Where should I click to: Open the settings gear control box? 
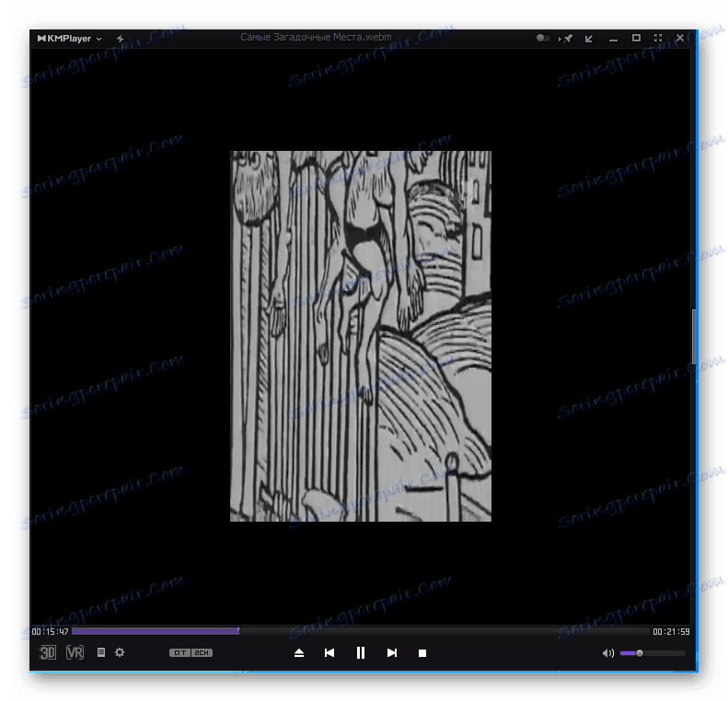120,652
